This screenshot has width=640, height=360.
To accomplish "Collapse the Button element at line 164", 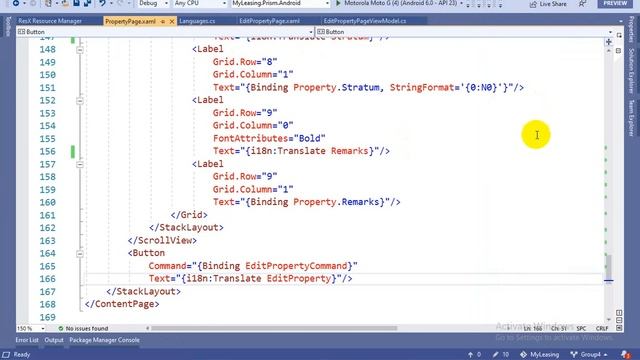I will tap(80, 253).
